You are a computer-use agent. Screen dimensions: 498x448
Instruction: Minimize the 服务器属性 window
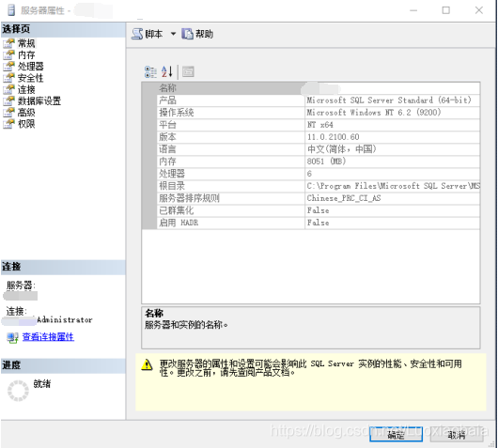(x=413, y=10)
